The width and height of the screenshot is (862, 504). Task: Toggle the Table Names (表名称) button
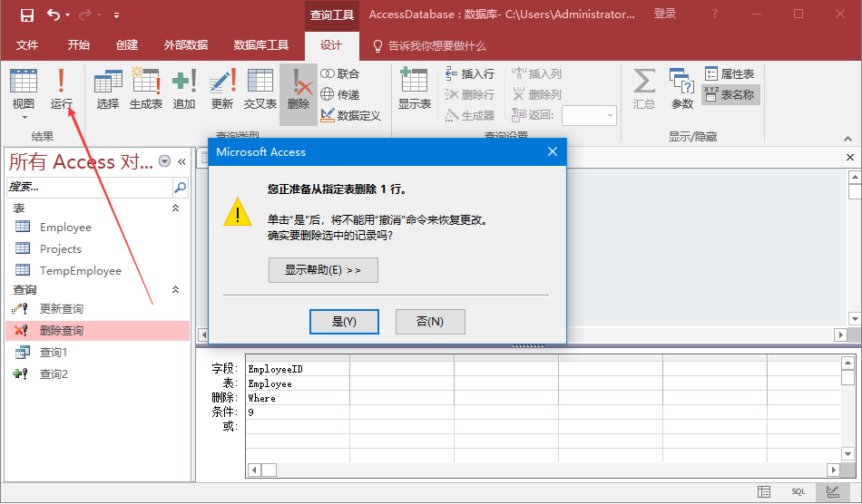coord(730,94)
